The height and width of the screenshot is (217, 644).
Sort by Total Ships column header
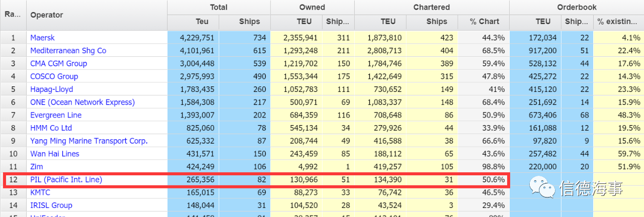coord(245,22)
